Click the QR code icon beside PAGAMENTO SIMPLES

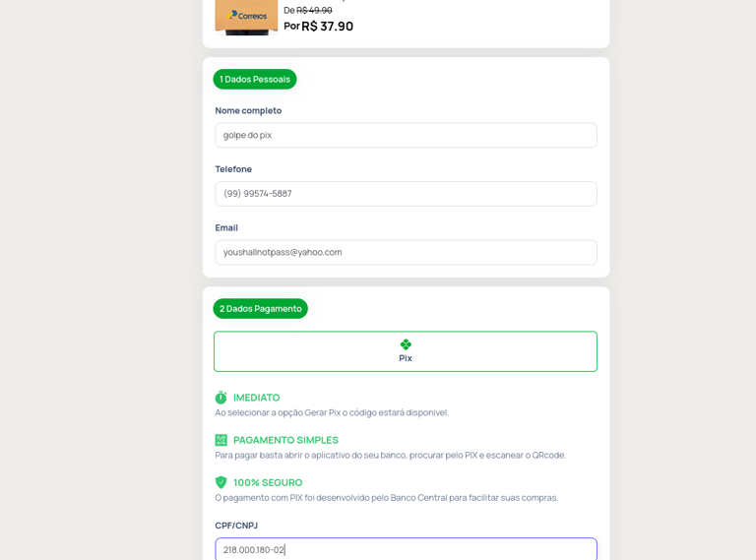pyautogui.click(x=220, y=440)
